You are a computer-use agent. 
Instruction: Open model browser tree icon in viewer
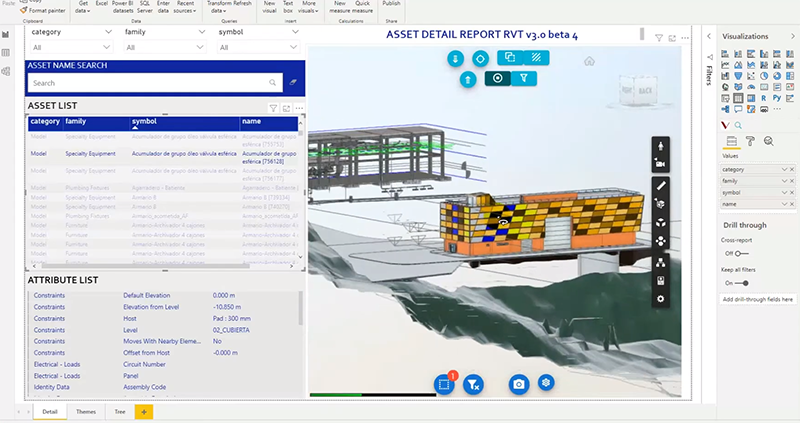click(660, 263)
